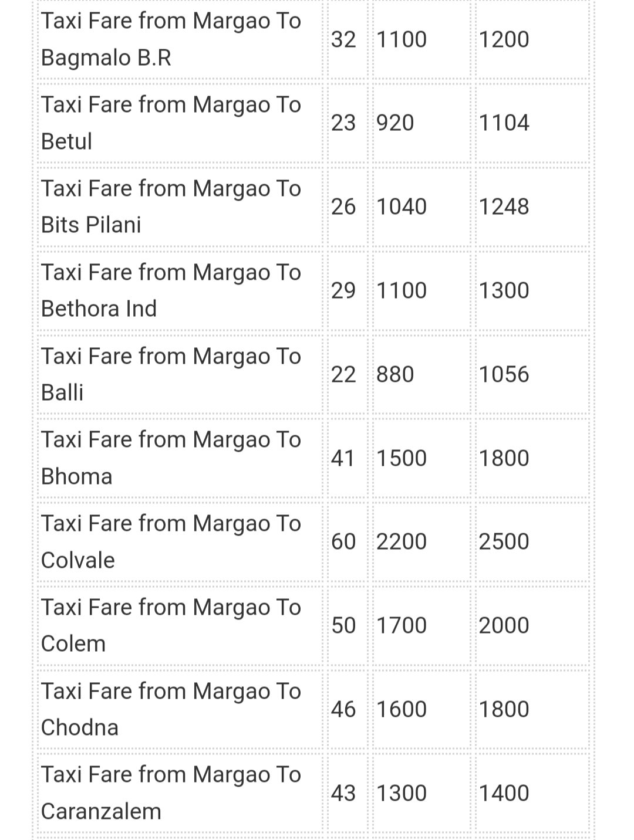Select the distance 41 cell for Bhoma
Screen dimensions: 634x840
(343, 458)
